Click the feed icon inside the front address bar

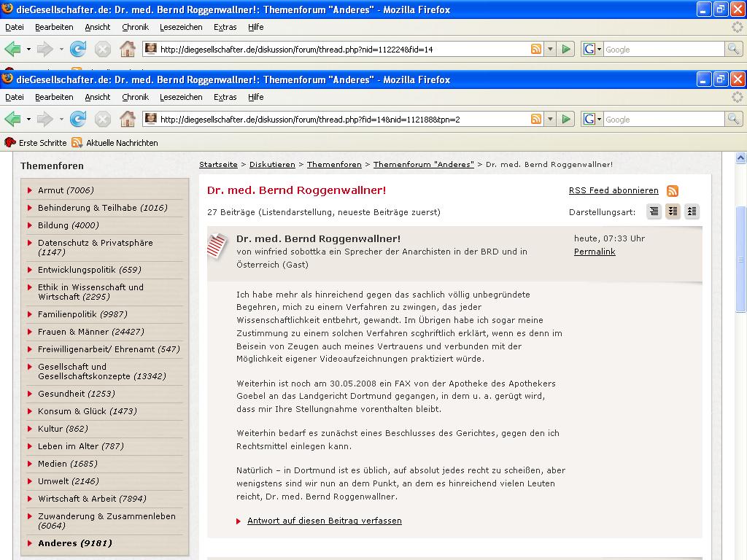click(536, 119)
